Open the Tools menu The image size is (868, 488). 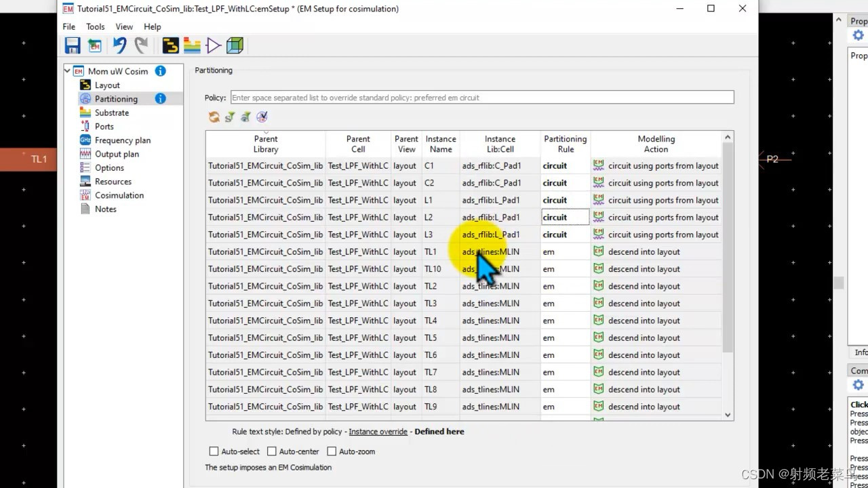(95, 26)
